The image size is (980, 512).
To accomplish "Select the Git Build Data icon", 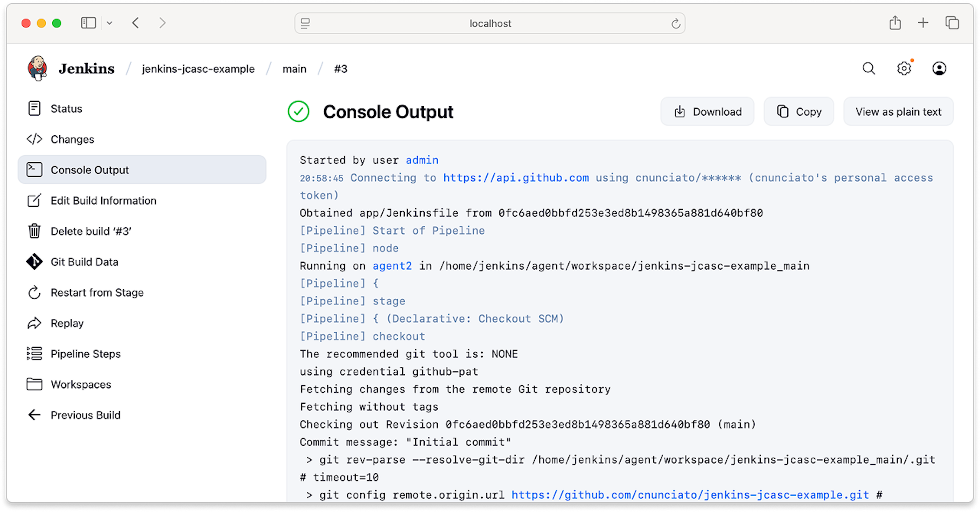I will point(34,262).
